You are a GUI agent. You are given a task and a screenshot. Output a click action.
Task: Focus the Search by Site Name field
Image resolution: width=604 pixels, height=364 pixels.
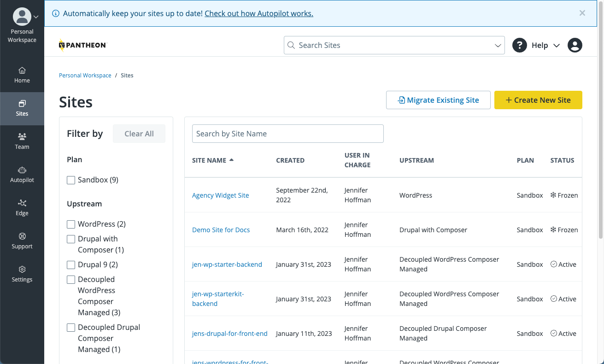pos(287,134)
